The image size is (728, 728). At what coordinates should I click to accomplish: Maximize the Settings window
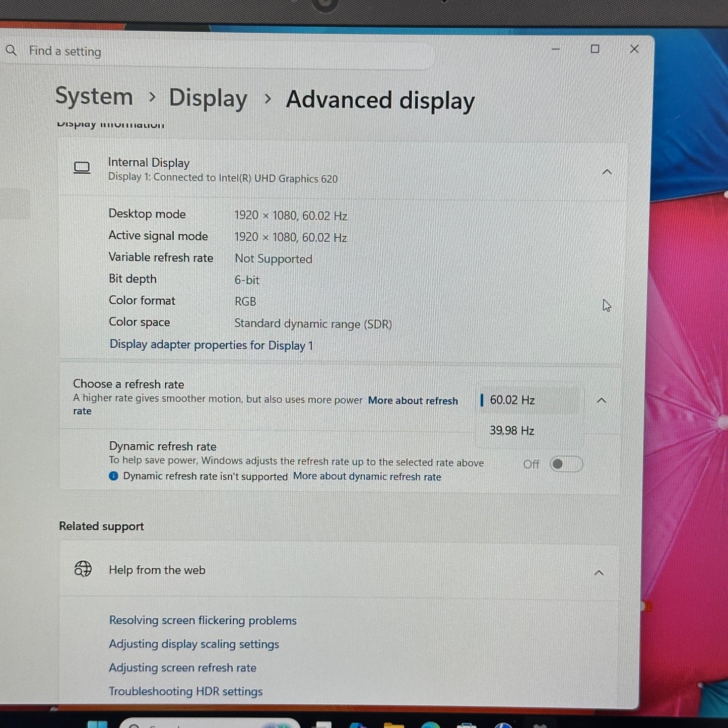[x=595, y=49]
